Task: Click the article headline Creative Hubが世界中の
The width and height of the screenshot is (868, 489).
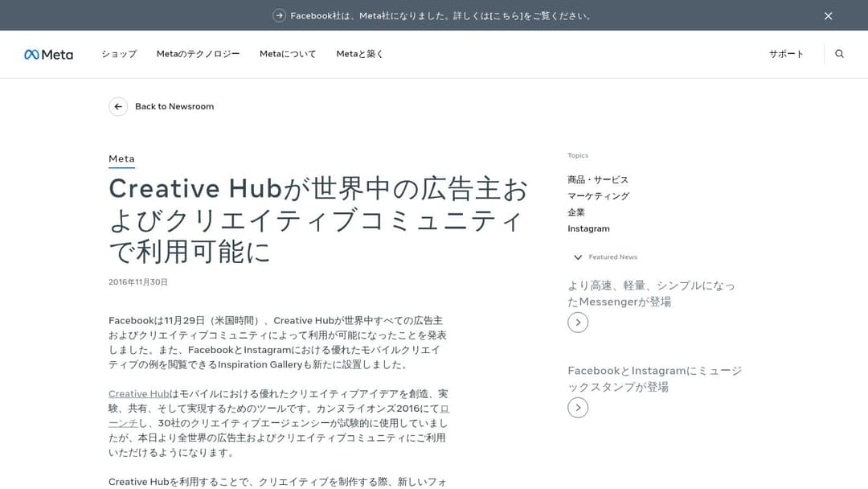Action: pos(318,220)
